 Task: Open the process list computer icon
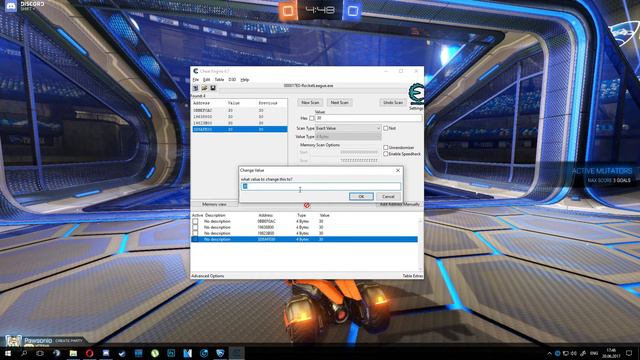point(196,88)
